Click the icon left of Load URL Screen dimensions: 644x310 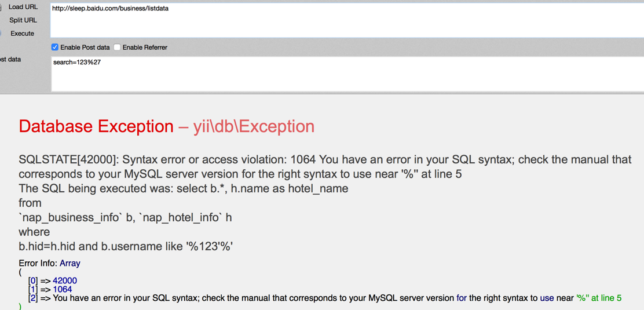point(1,7)
